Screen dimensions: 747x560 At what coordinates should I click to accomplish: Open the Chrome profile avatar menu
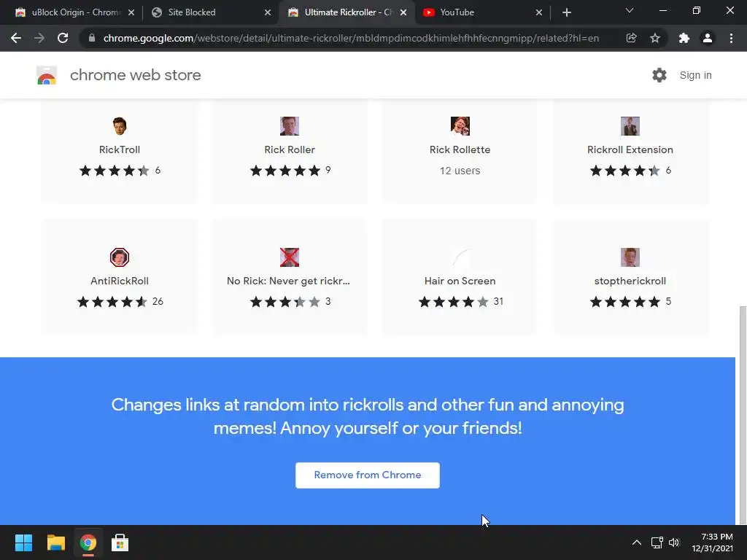pyautogui.click(x=708, y=38)
